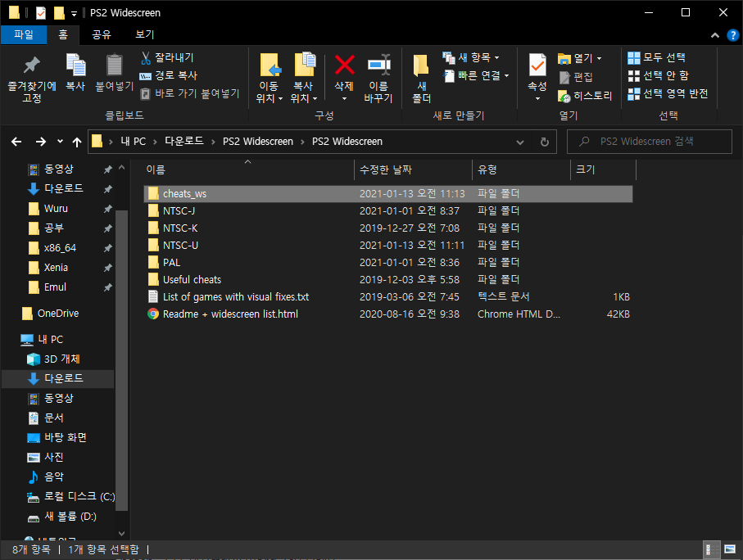Open Xenia in the navigation pane
The image size is (743, 560).
(x=56, y=268)
